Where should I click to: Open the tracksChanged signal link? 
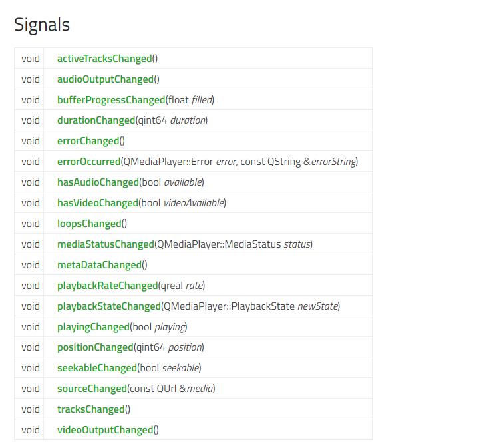90,409
